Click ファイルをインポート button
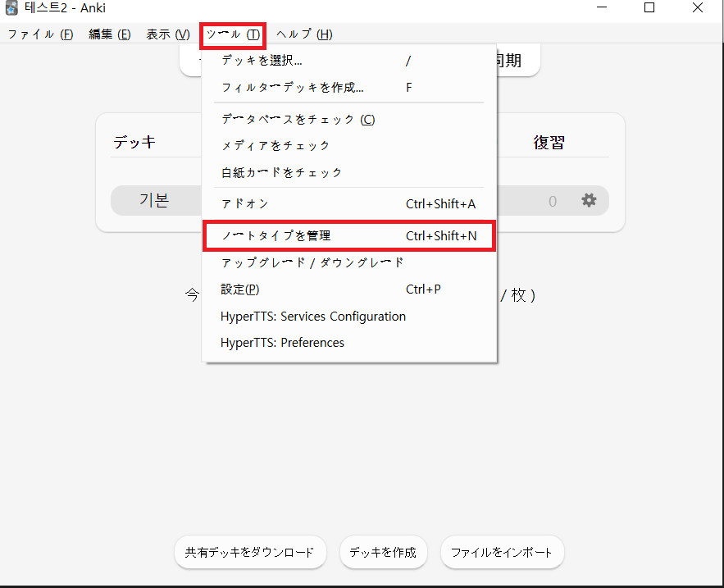This screenshot has height=588, width=724. coord(502,552)
